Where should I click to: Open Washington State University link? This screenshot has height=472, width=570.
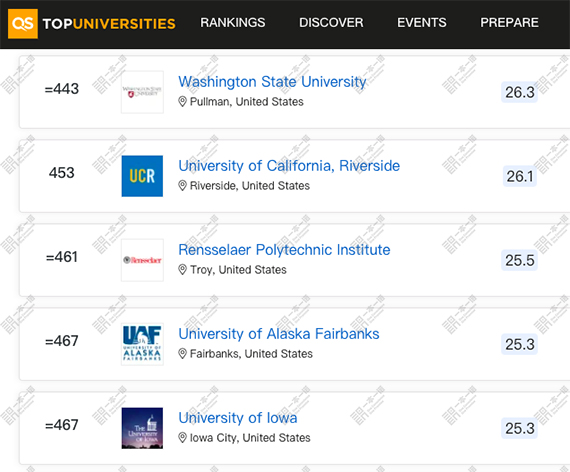pos(272,81)
